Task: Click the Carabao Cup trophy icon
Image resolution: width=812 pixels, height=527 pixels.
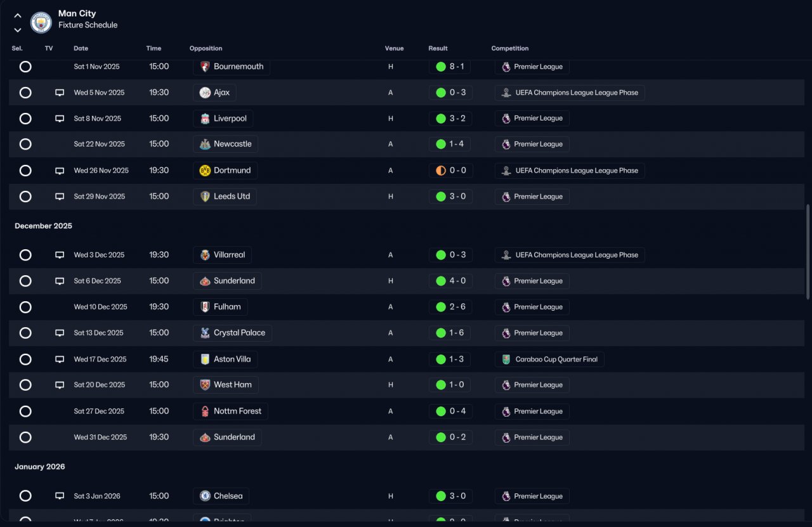Action: (x=506, y=360)
